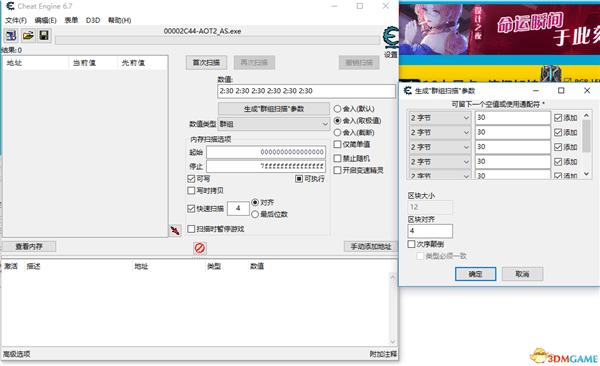Click the group dialog list scrollbar up arrow

point(587,115)
